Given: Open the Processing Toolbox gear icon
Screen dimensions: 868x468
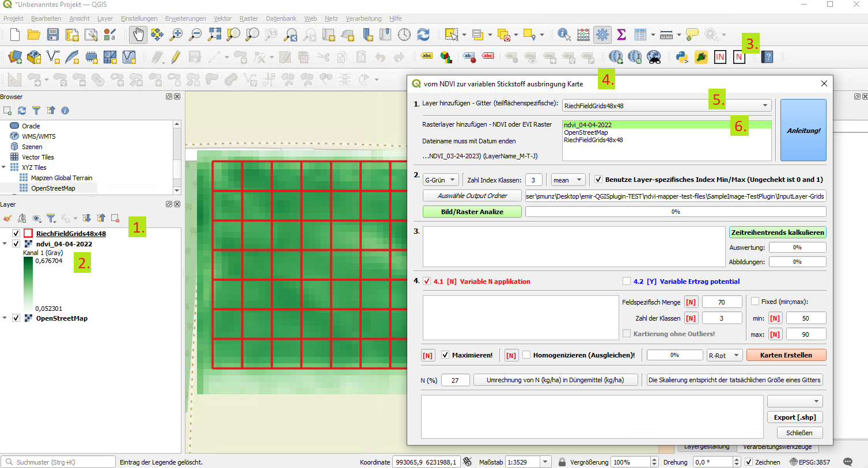Looking at the screenshot, I should pos(602,35).
